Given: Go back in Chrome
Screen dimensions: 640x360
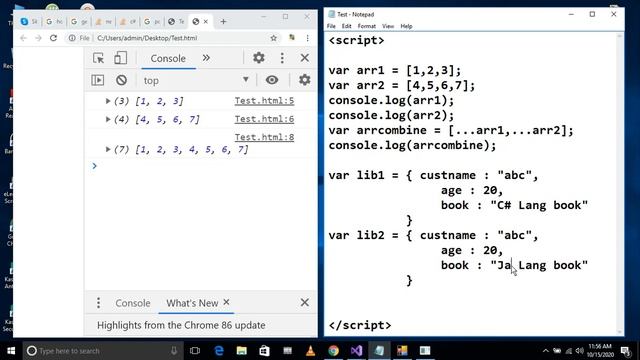Looking at the screenshot, I should click(23, 38).
